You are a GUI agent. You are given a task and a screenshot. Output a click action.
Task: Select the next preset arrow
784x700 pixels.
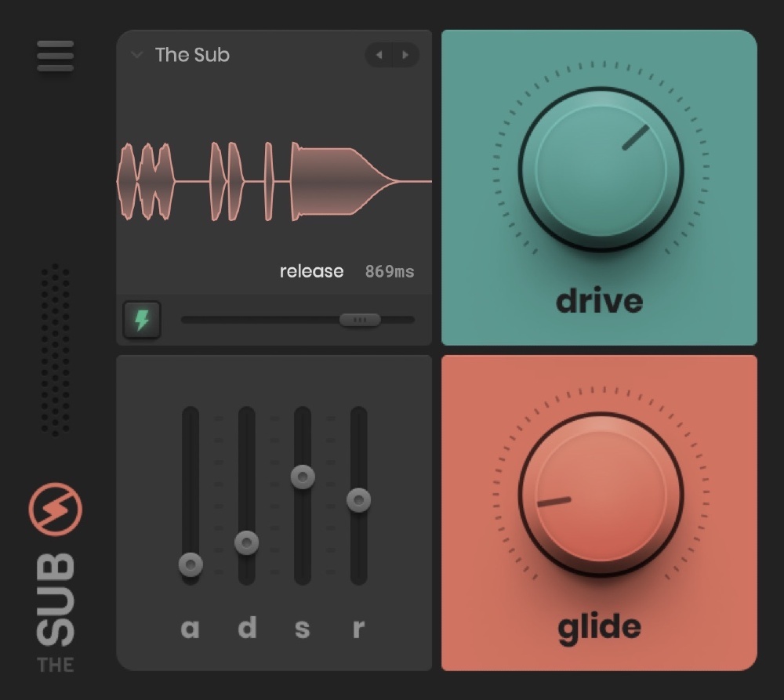click(406, 56)
